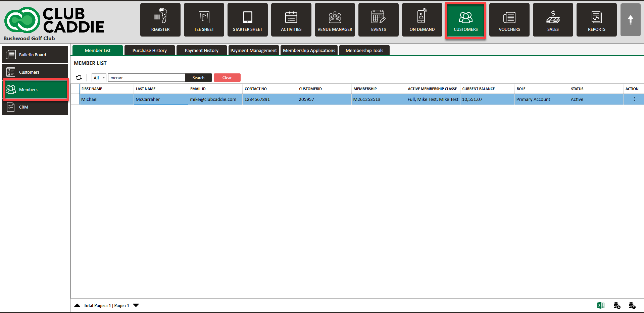Click the red Clear button
The image size is (644, 313).
coord(227,78)
